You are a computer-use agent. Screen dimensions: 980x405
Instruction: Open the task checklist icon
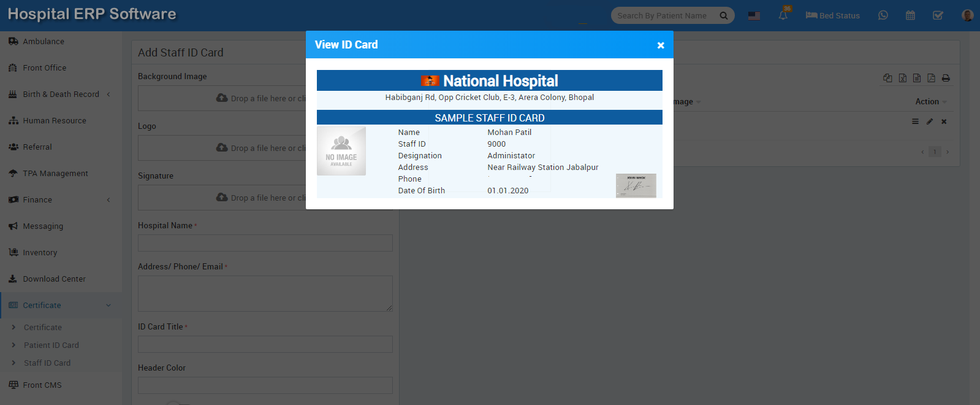pyautogui.click(x=938, y=15)
